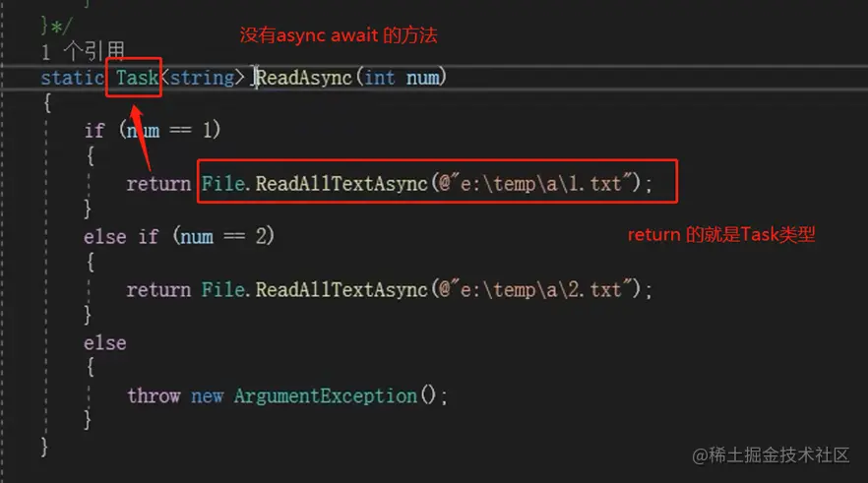Click the 'else if' keyword line
This screenshot has height=483, width=868.
tap(121, 237)
